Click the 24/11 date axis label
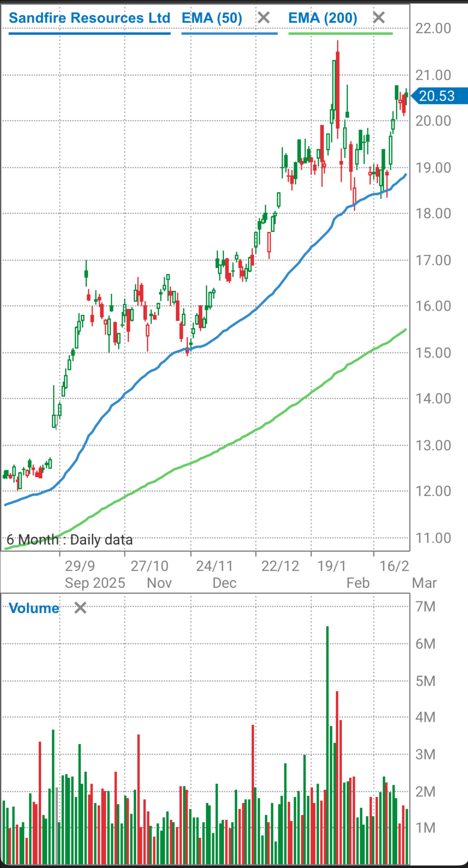Screen dimensions: 468x868 tap(215, 566)
